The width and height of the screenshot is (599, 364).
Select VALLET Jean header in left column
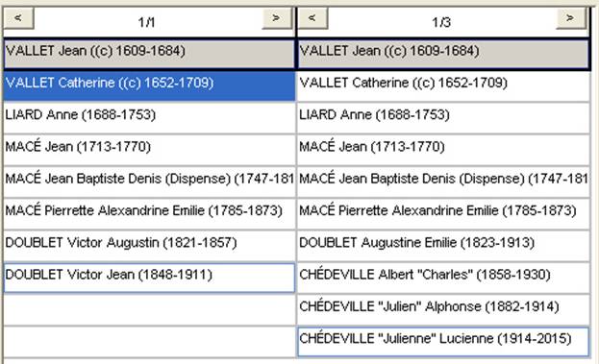[x=149, y=54]
